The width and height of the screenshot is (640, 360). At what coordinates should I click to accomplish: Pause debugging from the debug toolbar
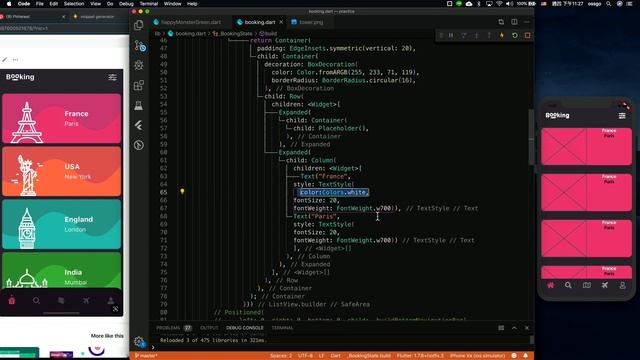pos(451,36)
